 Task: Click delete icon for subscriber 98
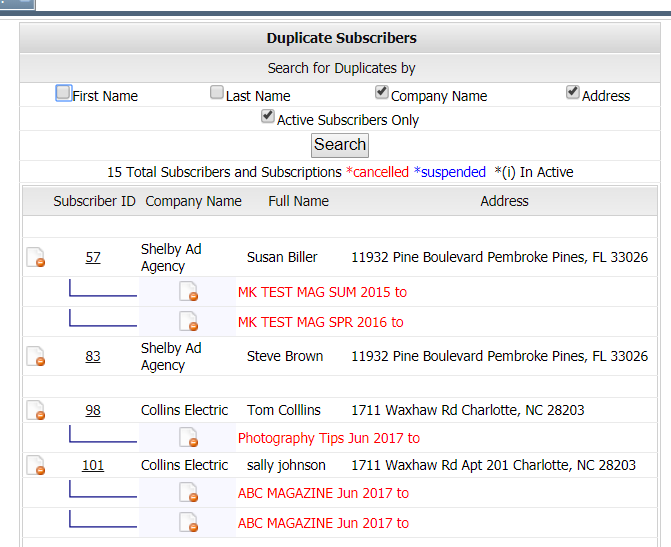tap(36, 410)
